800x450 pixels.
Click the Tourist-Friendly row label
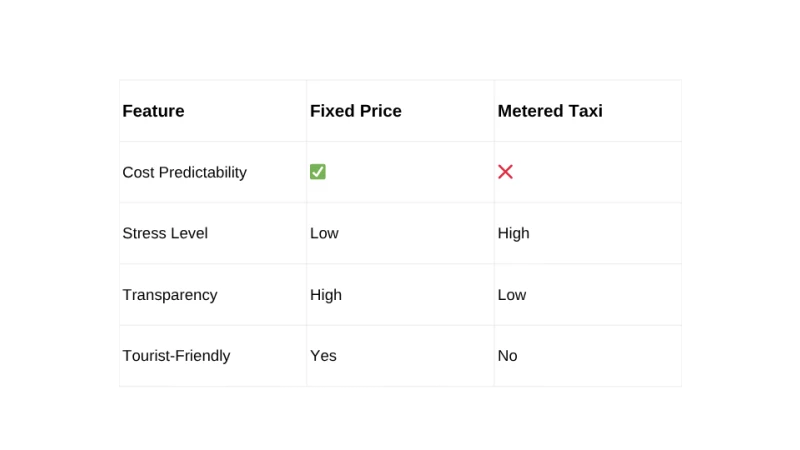tap(176, 356)
